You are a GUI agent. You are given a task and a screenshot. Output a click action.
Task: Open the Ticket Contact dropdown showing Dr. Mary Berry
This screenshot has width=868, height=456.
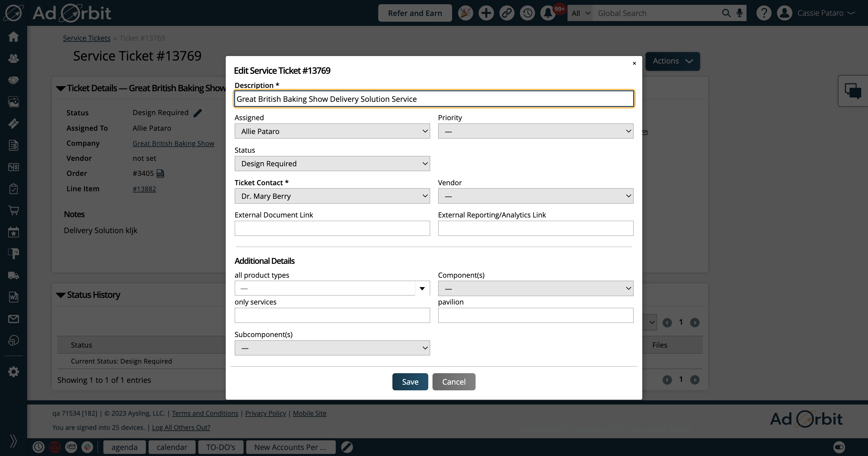[x=332, y=196]
